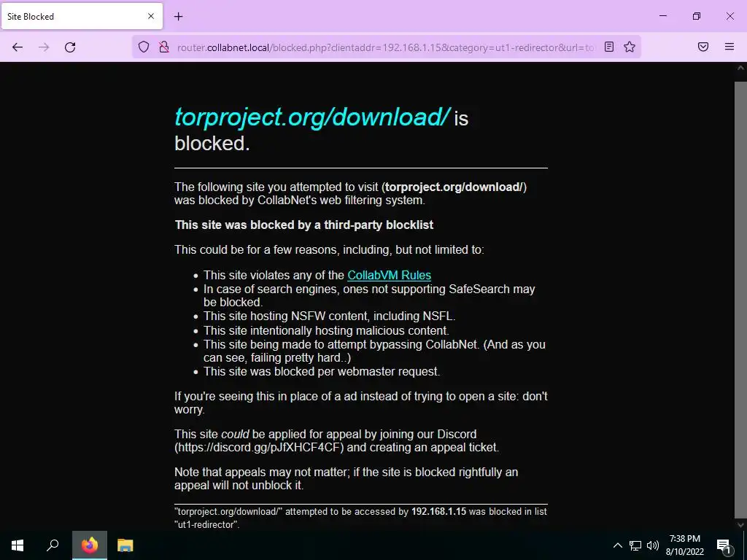Open the clock and date flyout
The image size is (747, 560).
[x=684, y=545]
